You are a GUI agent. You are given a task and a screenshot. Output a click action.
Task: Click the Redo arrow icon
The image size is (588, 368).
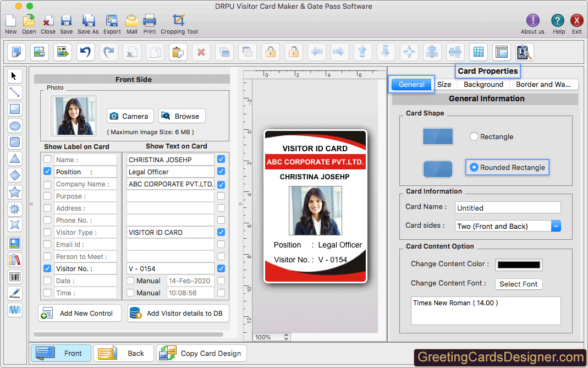109,52
